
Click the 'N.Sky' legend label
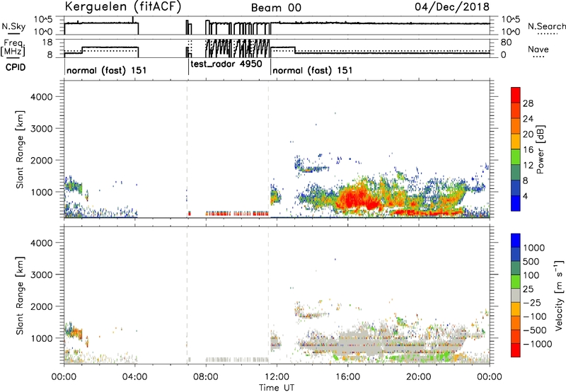tap(13, 26)
